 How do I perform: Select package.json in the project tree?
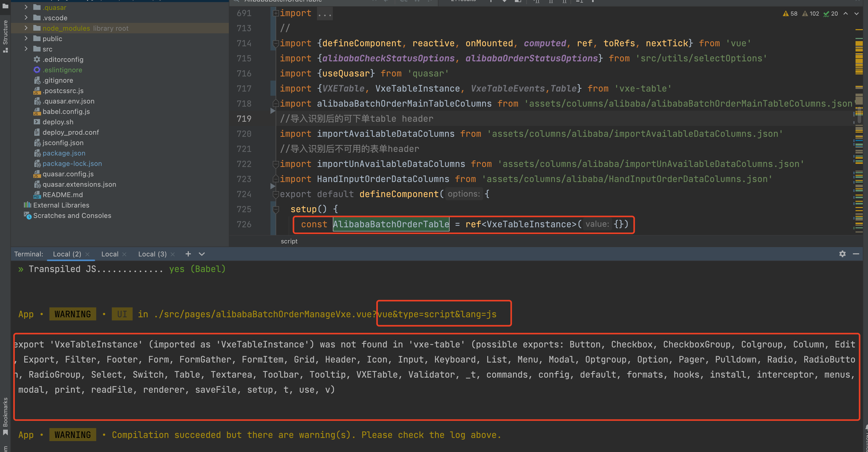pyautogui.click(x=64, y=153)
